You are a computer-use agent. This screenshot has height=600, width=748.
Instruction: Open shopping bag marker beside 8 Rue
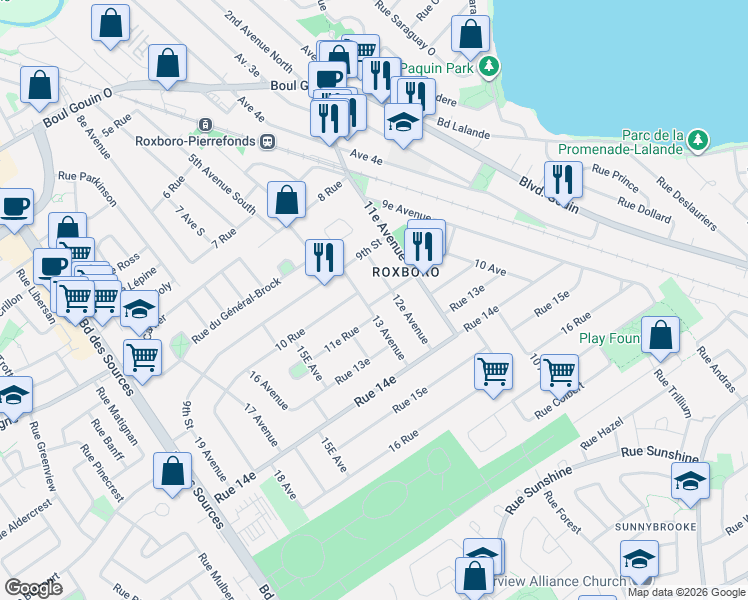click(x=286, y=201)
